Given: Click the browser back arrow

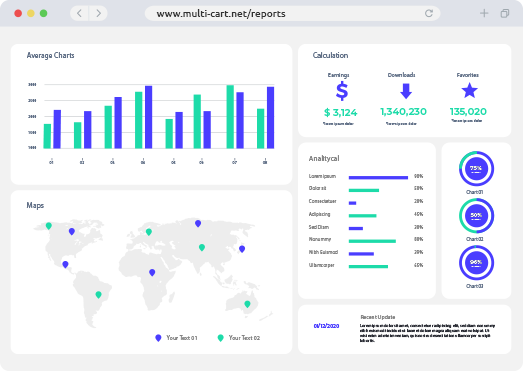Looking at the screenshot, I should (79, 13).
